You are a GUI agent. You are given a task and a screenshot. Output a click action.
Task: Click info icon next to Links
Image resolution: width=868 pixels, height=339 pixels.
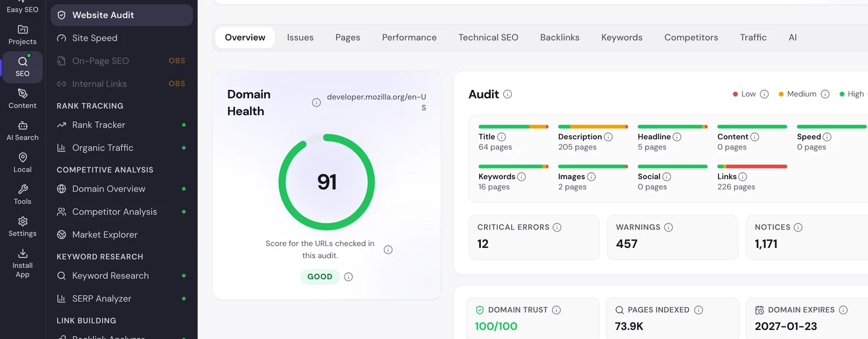click(x=743, y=177)
